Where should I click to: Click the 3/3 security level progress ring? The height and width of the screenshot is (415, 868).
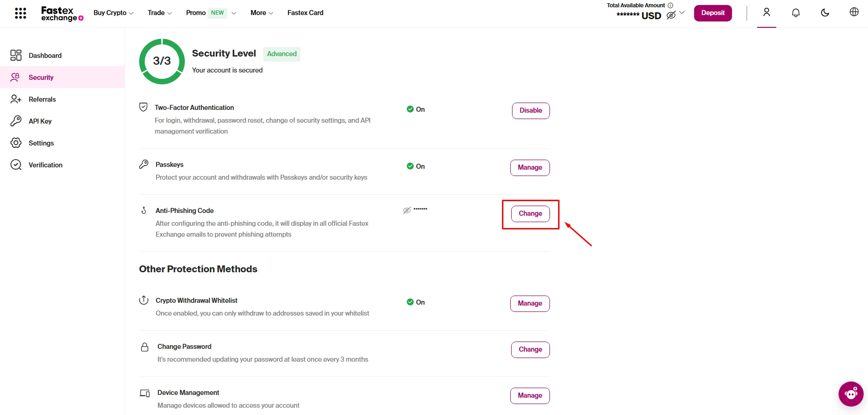pyautogui.click(x=162, y=61)
